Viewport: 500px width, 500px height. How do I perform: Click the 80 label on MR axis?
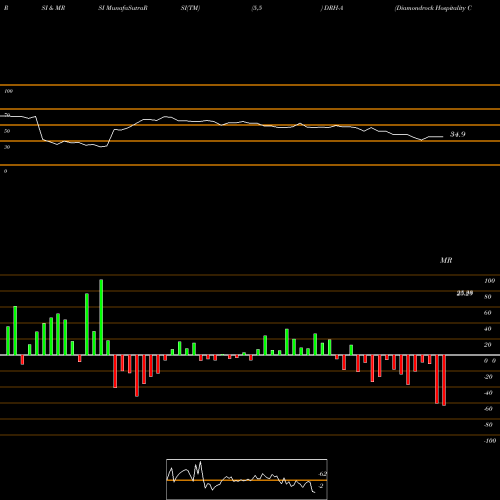pyautogui.click(x=488, y=297)
